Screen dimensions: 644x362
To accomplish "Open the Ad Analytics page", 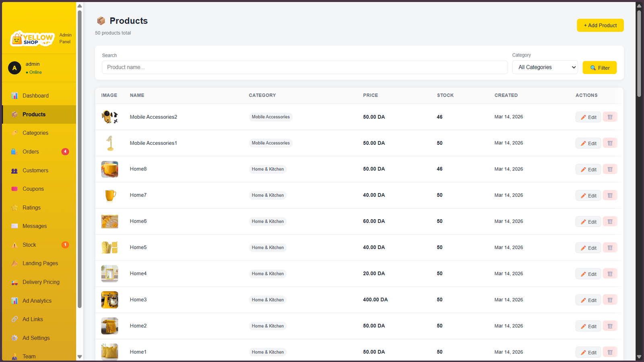I will pyautogui.click(x=39, y=301).
